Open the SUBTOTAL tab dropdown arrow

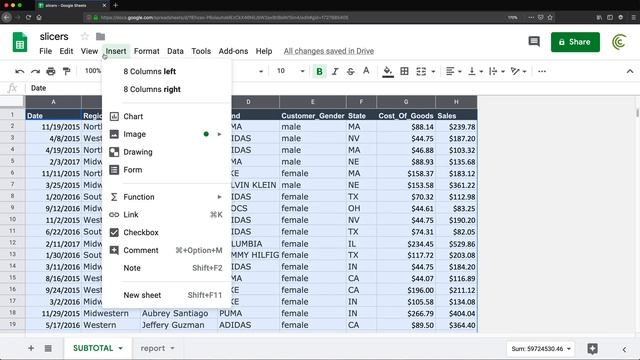click(x=120, y=349)
